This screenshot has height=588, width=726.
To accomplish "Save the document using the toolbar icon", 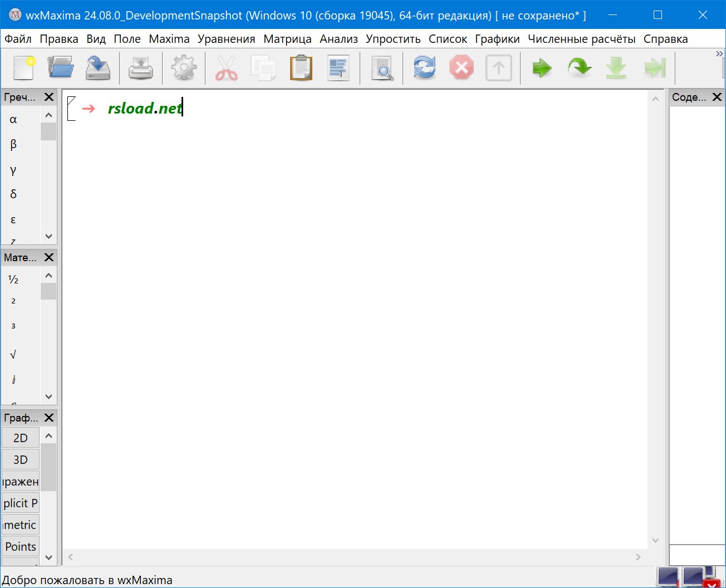I will coord(98,68).
